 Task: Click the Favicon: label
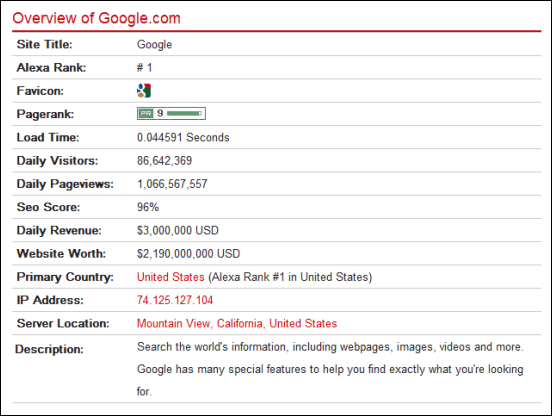coord(40,91)
